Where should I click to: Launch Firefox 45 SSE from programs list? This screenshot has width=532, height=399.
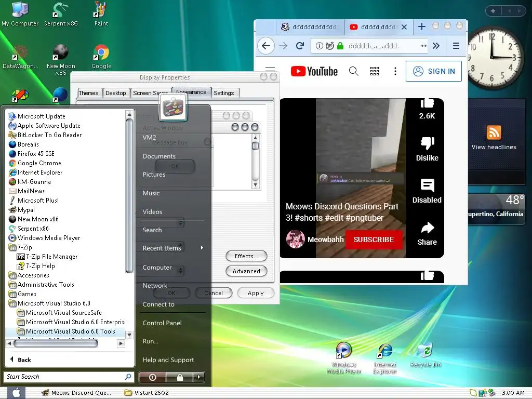click(31, 154)
